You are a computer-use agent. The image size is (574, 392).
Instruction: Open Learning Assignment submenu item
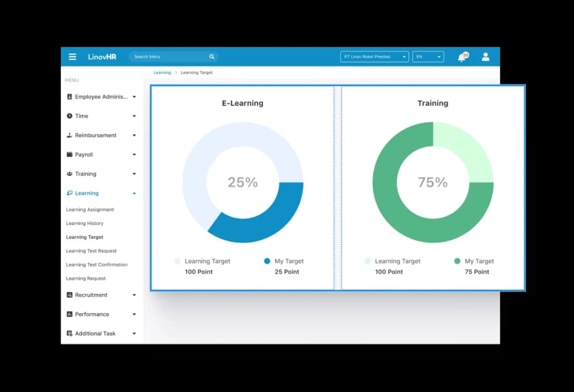(x=90, y=210)
